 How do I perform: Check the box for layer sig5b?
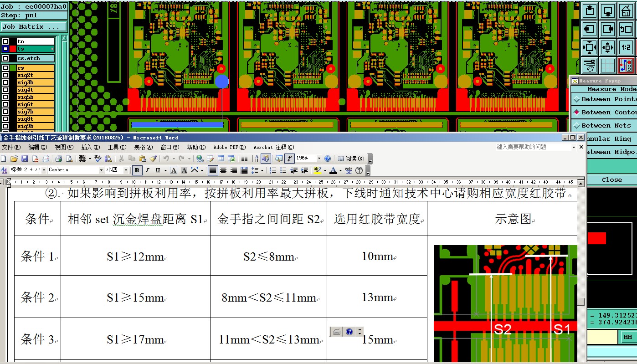pos(5,97)
